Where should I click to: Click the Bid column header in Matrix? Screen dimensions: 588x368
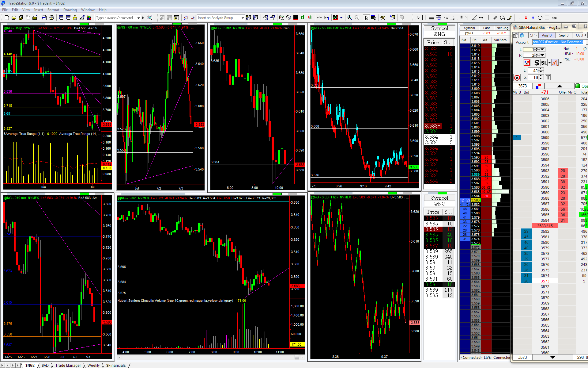pyautogui.click(x=526, y=92)
